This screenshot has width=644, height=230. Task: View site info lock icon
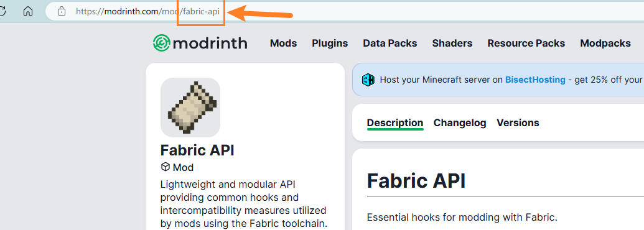(x=62, y=11)
